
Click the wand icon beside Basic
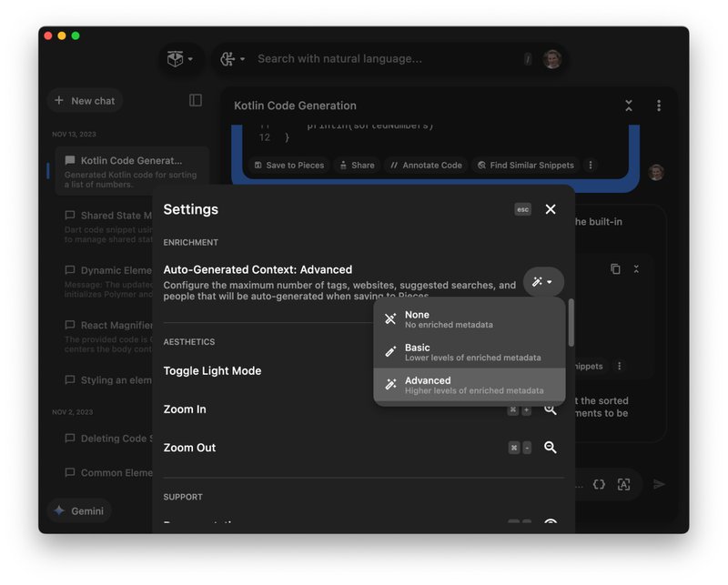pyautogui.click(x=390, y=352)
